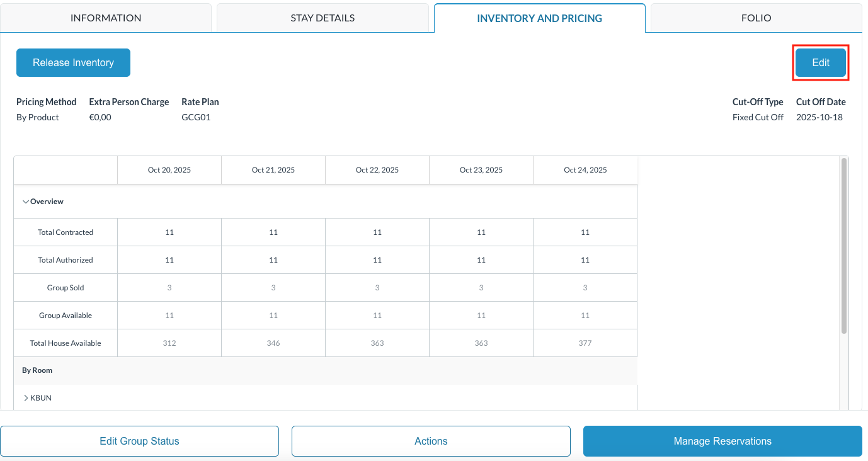Open the Actions menu button
The image size is (868, 461).
click(431, 441)
